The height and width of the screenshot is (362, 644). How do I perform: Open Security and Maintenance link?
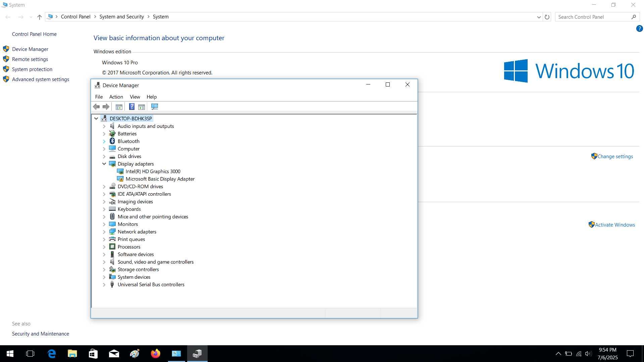41,334
